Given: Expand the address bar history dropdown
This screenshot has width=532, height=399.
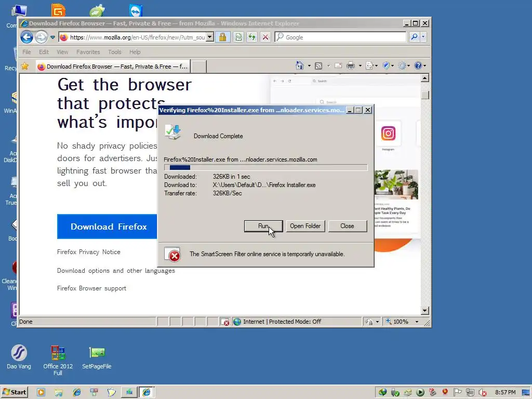Looking at the screenshot, I should coord(210,37).
